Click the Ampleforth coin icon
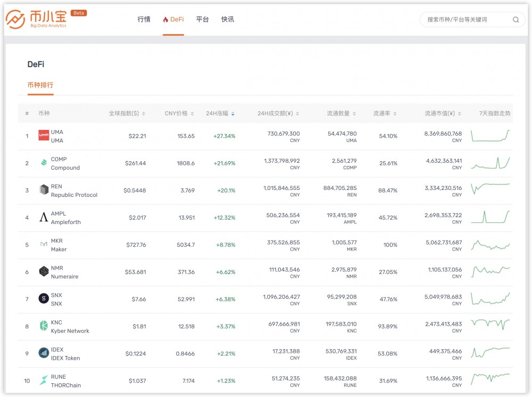 click(44, 217)
